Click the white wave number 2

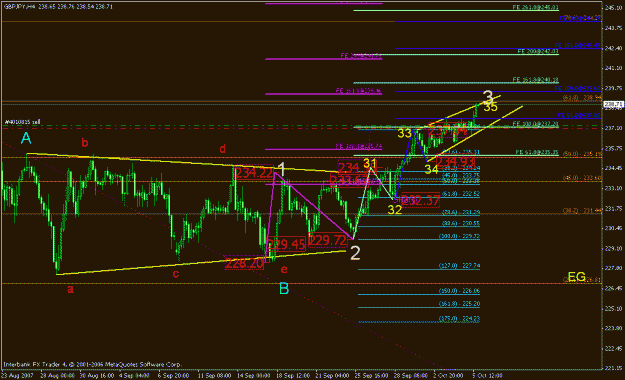tap(355, 253)
